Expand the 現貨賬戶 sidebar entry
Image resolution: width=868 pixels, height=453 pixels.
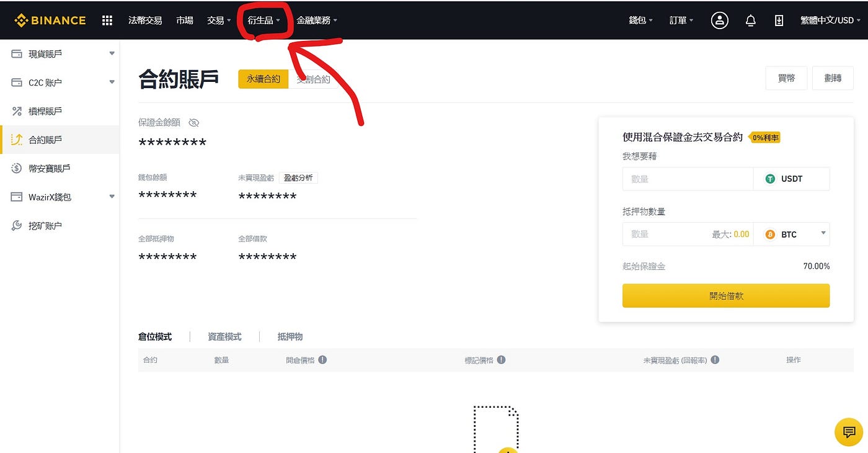[112, 53]
